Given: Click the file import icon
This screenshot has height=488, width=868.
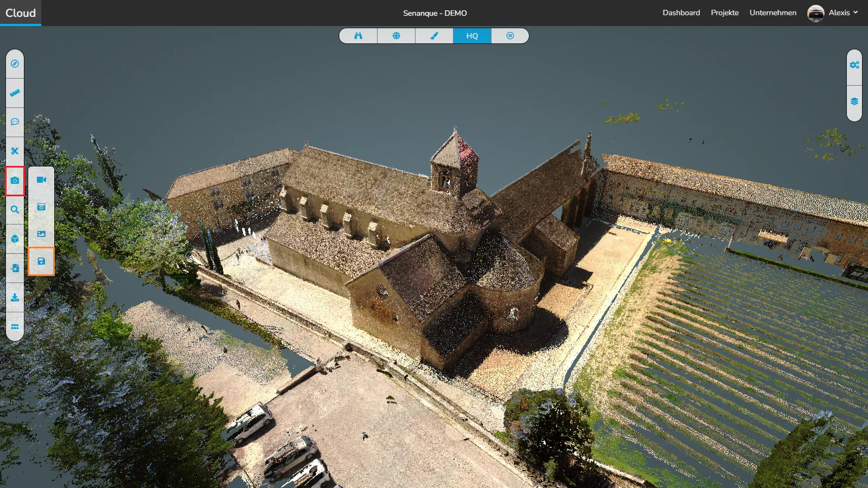Looking at the screenshot, I should pos(15,268).
